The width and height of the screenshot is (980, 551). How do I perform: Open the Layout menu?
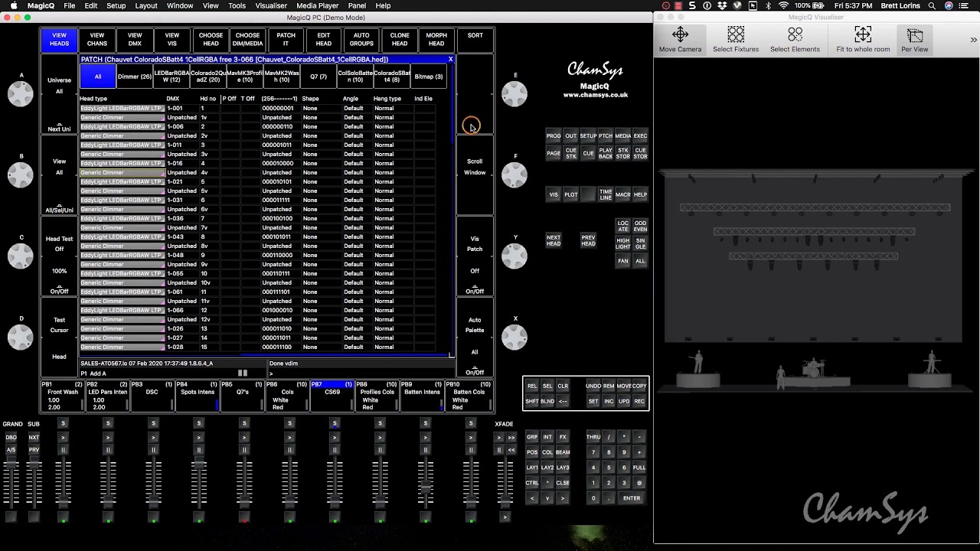(146, 5)
